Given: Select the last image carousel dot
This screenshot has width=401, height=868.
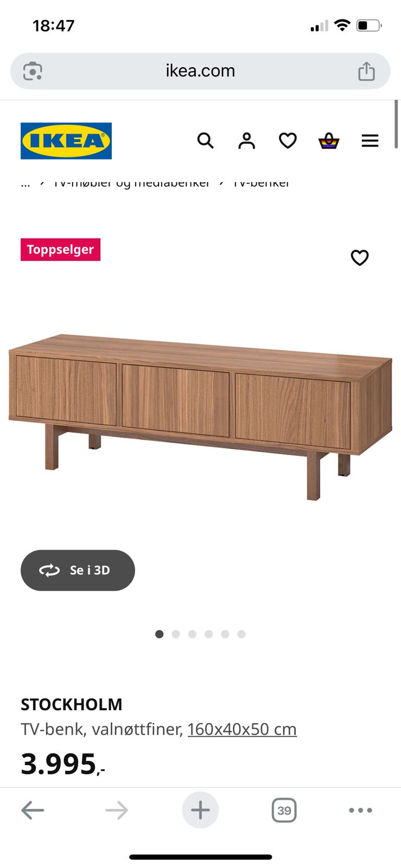Looking at the screenshot, I should click(x=241, y=634).
